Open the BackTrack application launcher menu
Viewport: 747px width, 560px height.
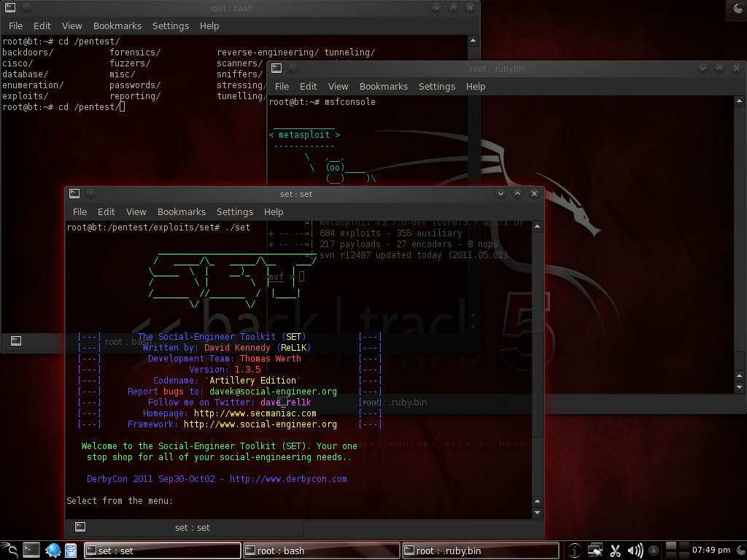[9, 551]
